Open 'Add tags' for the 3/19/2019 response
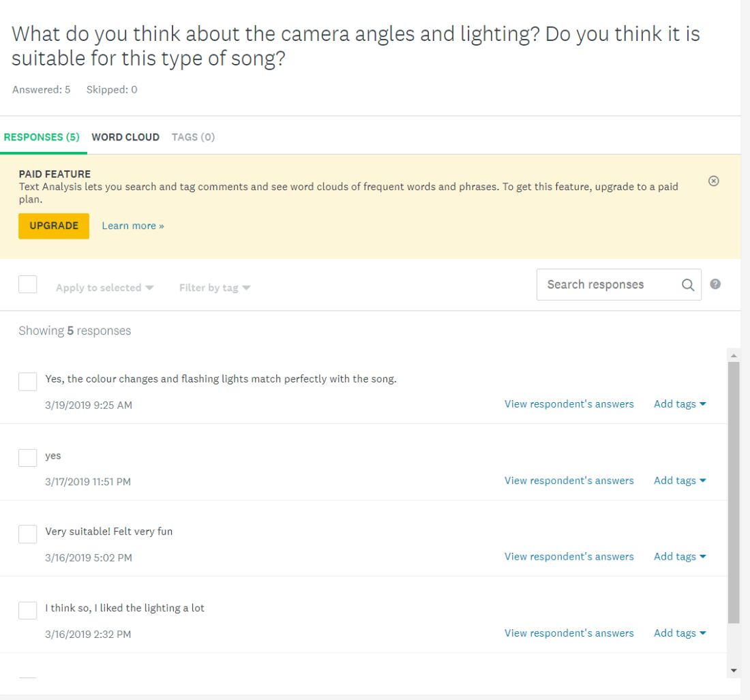Screen dimensions: 750x700 [x=679, y=404]
